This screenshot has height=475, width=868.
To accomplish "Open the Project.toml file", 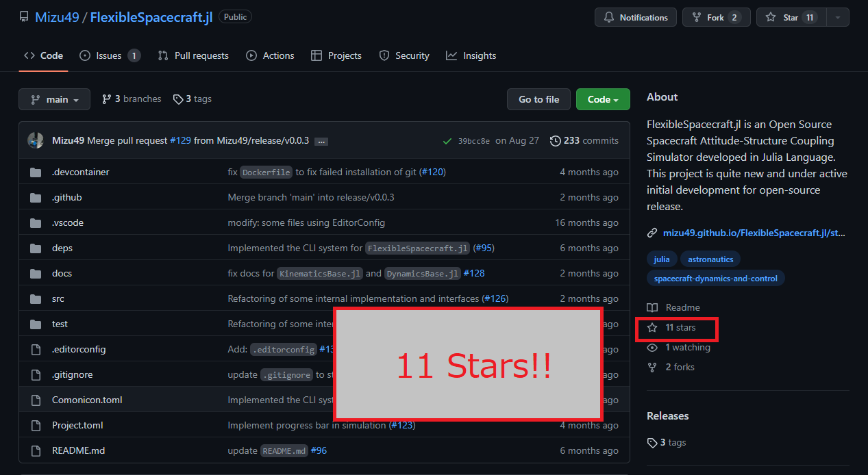I will point(77,425).
